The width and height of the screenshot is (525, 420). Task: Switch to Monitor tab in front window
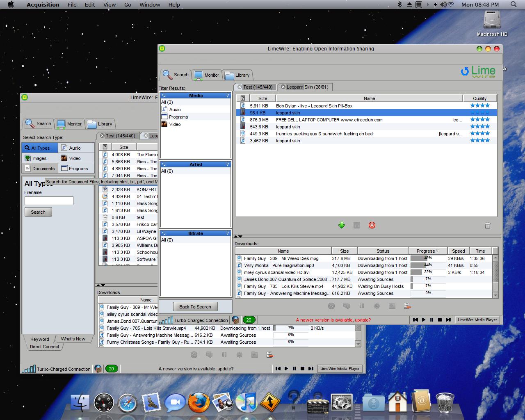coord(207,75)
